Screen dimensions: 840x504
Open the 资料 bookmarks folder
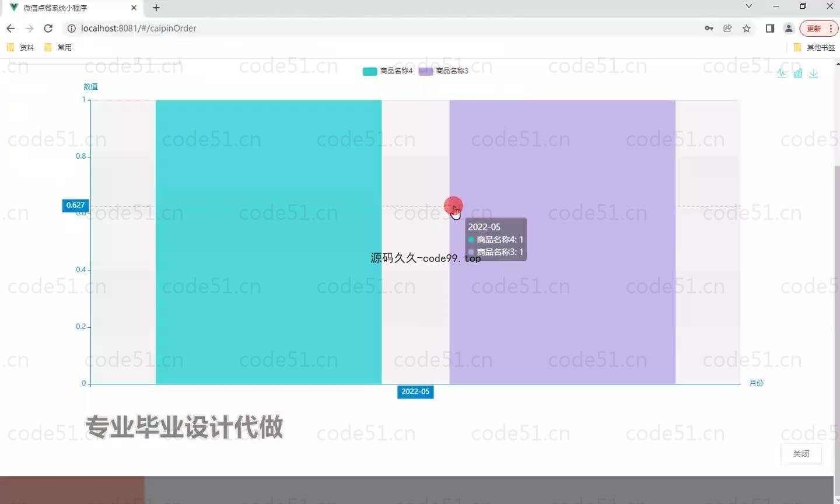click(x=20, y=47)
